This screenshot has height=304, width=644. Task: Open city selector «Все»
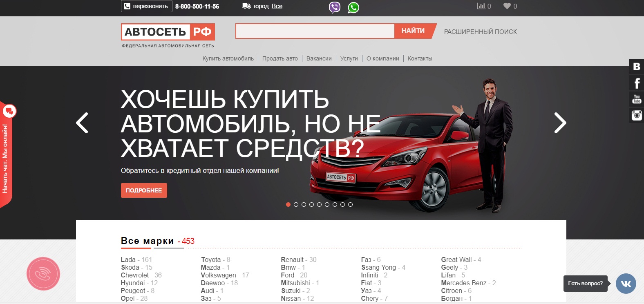point(277,6)
